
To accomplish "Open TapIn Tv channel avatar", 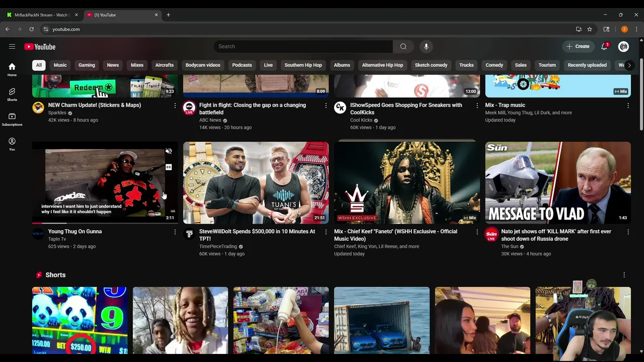I will pos(38,233).
